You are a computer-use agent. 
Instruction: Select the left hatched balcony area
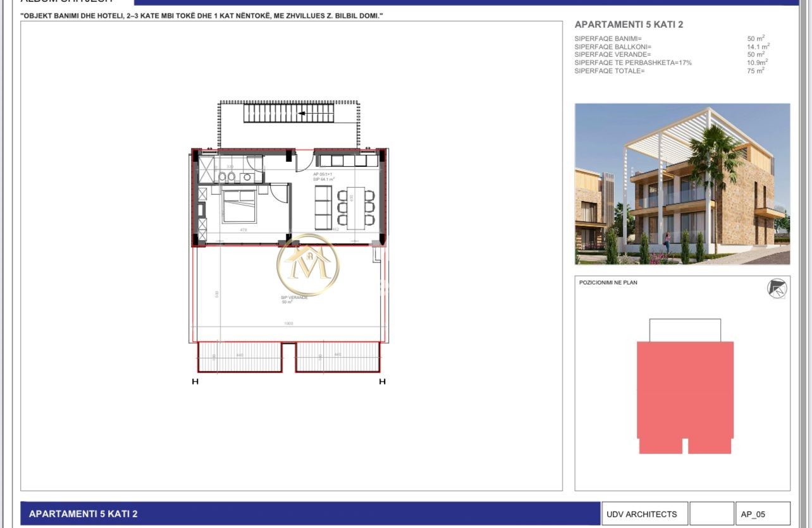pos(240,357)
